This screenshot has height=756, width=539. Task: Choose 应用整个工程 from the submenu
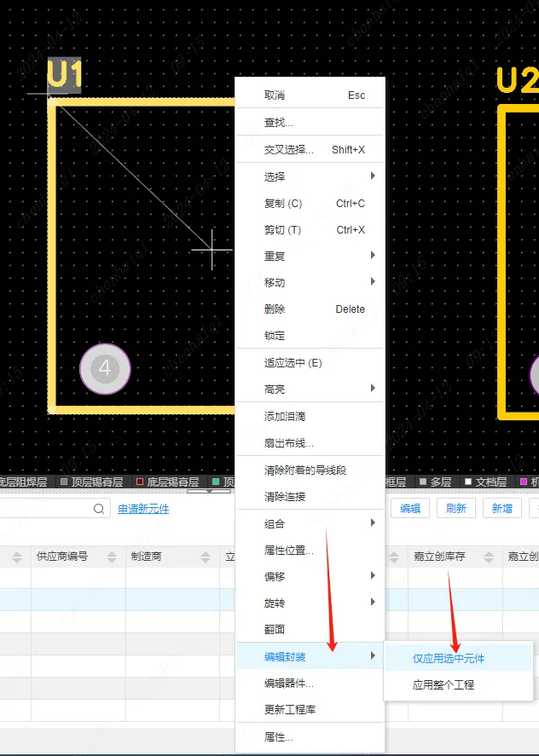point(443,684)
